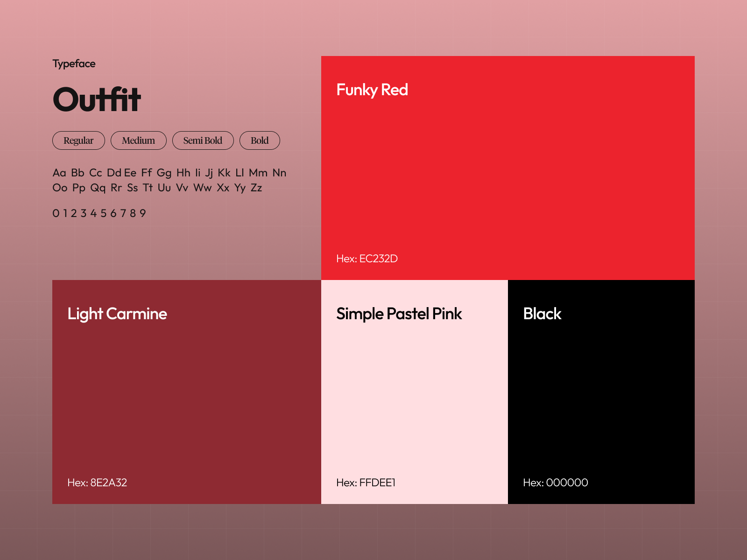Viewport: 747px width, 560px height.
Task: Select the Bold weight pill
Action: click(260, 140)
